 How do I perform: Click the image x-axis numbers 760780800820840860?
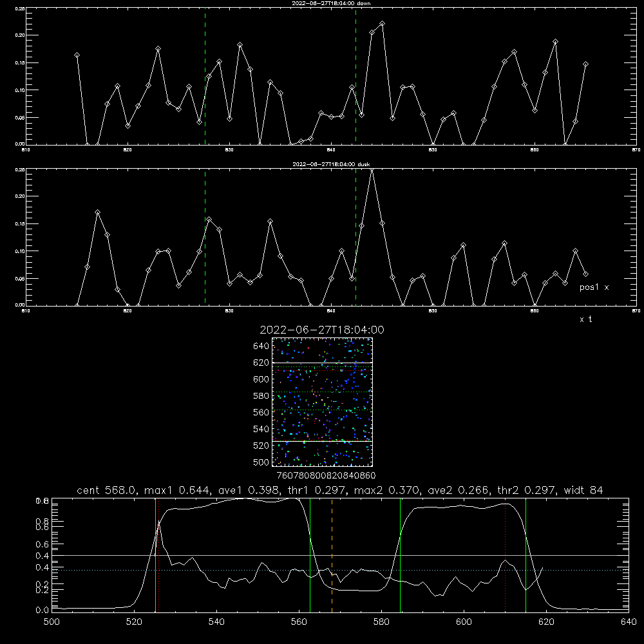click(326, 475)
